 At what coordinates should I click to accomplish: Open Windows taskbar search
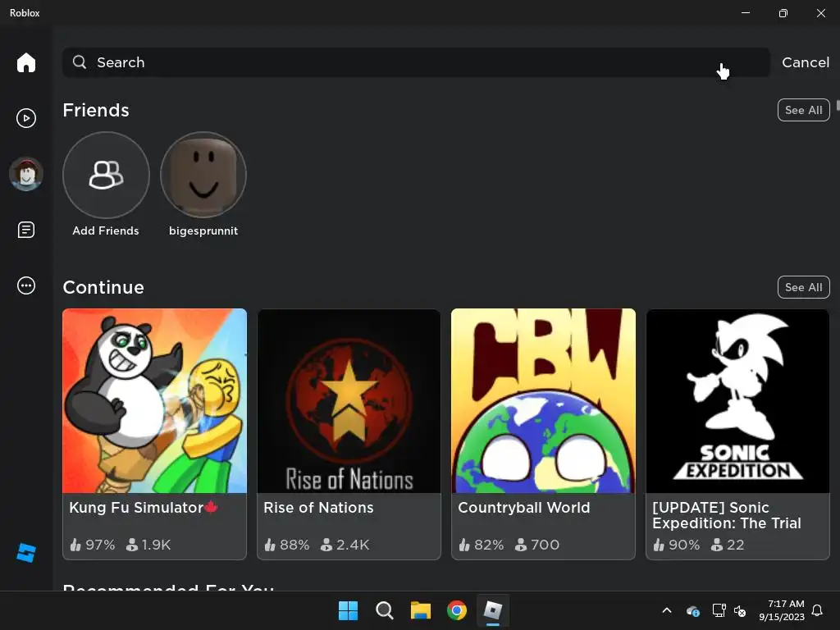coord(384,610)
